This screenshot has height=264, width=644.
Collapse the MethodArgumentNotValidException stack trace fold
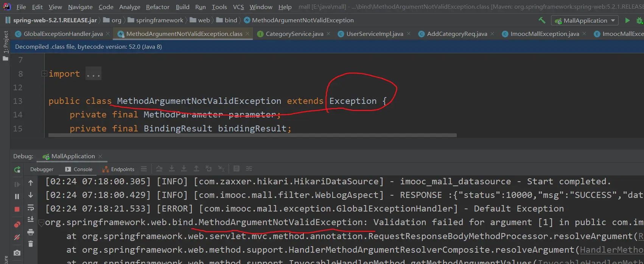point(42,223)
